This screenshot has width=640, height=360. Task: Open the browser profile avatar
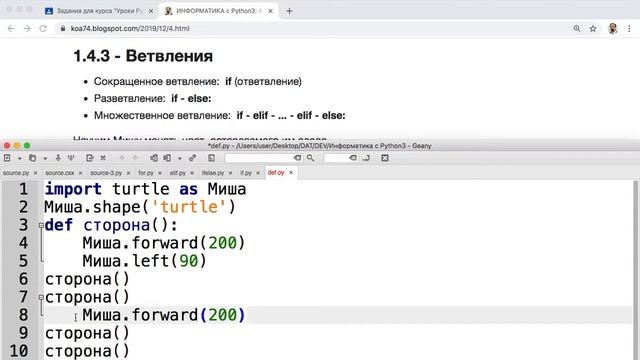(x=613, y=29)
